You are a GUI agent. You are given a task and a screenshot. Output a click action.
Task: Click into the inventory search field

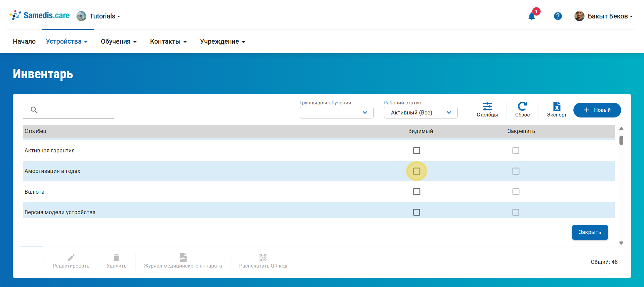[x=76, y=110]
